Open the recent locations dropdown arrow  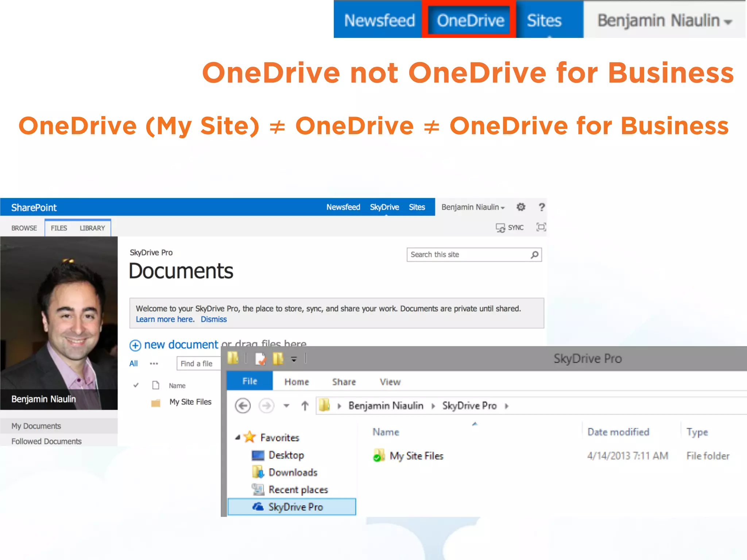coord(286,406)
